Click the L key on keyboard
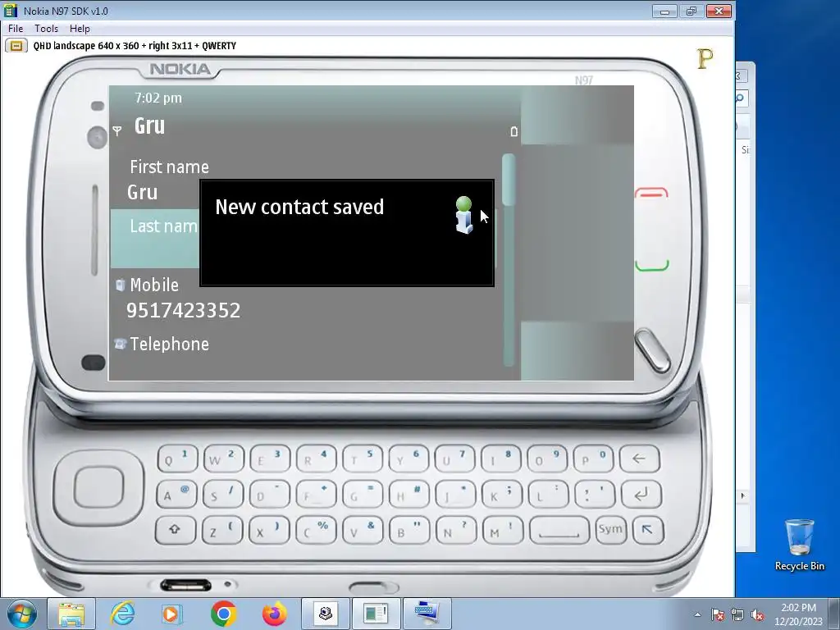The width and height of the screenshot is (840, 630). [x=548, y=494]
